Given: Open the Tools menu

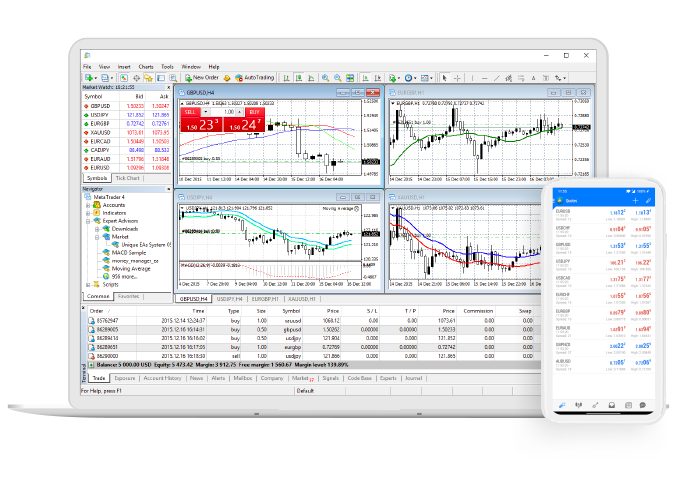Looking at the screenshot, I should pos(167,67).
